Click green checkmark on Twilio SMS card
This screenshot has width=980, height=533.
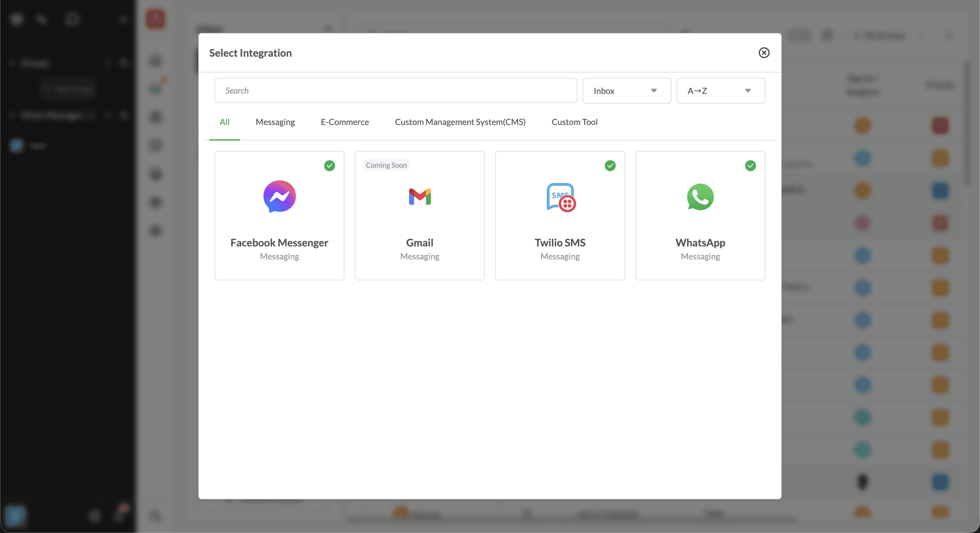[610, 166]
